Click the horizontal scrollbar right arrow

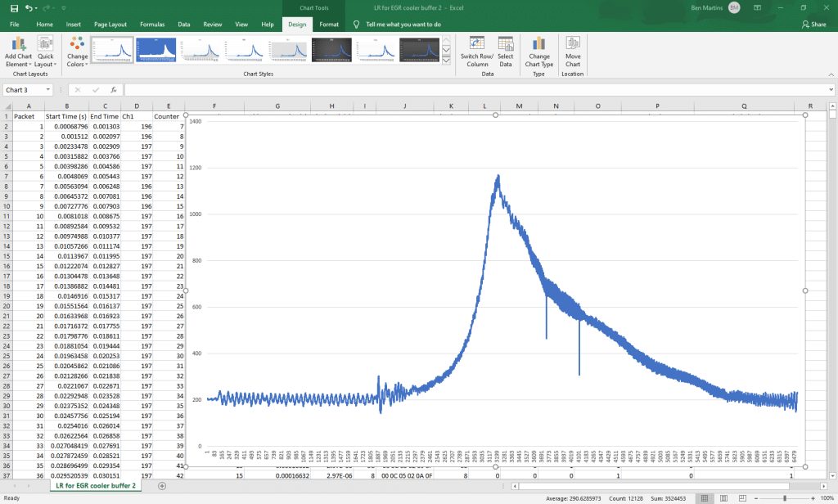tap(823, 486)
